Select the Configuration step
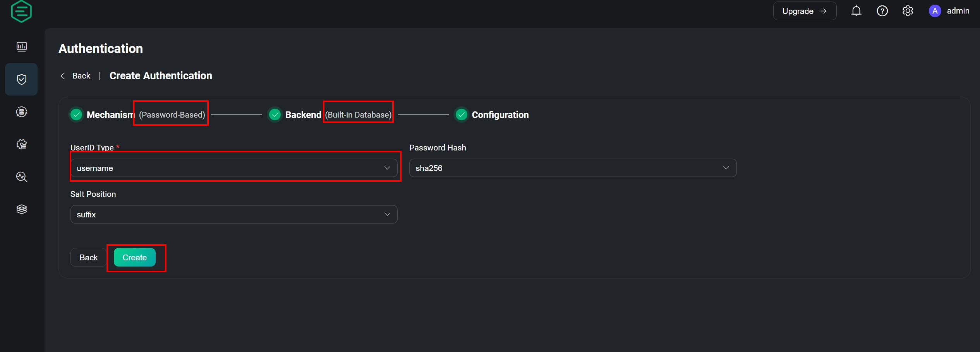980x352 pixels. pyautogui.click(x=499, y=115)
